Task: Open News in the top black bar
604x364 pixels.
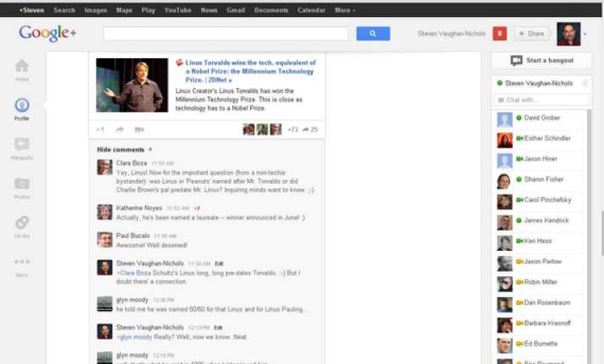Action: [209, 10]
